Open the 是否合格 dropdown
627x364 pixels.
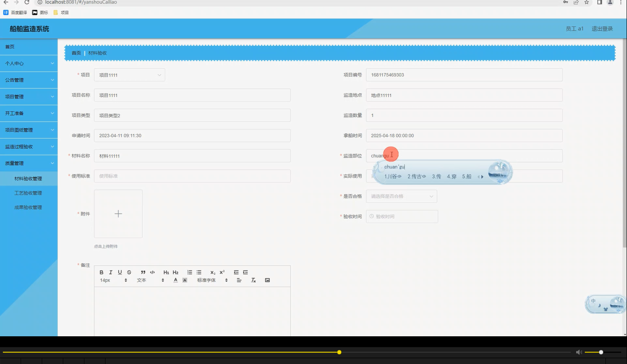tap(401, 196)
